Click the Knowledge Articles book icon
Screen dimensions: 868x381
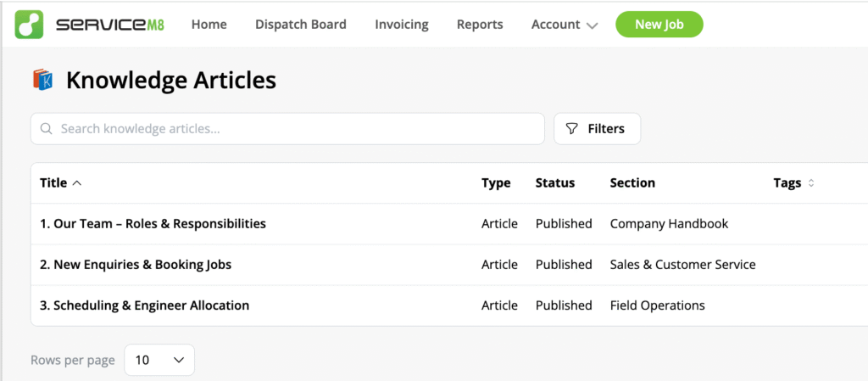[x=43, y=80]
